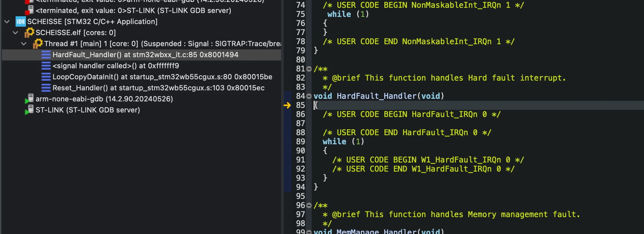Select the signal handler called stack frame
Image resolution: width=644 pixels, height=234 pixels.
click(x=116, y=66)
